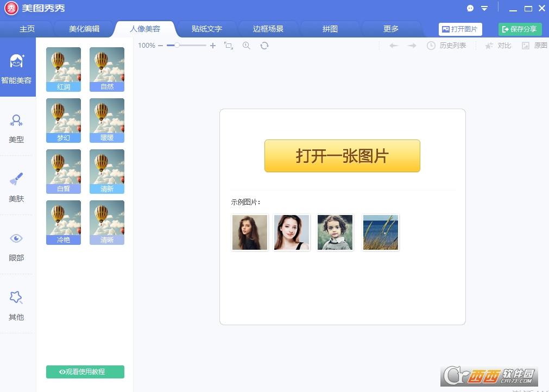549x392 pixels.
Task: Open the 其他 sidebar section
Action: [16, 306]
